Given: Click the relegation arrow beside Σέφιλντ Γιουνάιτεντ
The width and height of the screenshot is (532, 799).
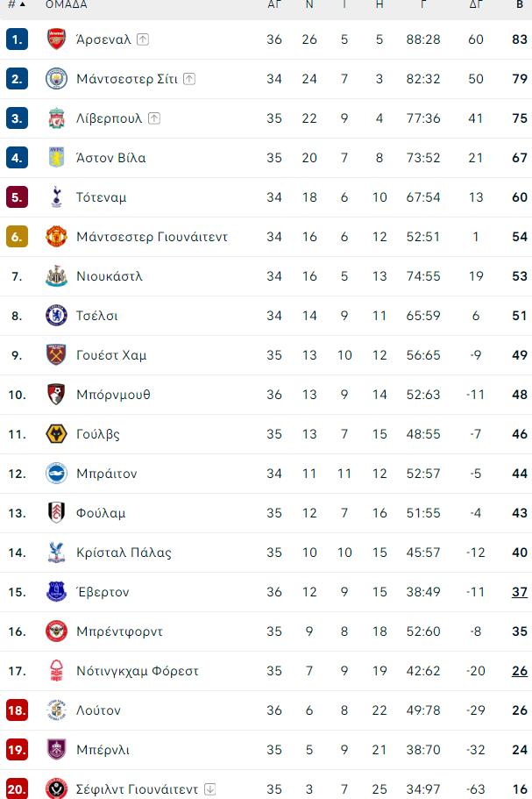Looking at the screenshot, I should click(209, 787).
